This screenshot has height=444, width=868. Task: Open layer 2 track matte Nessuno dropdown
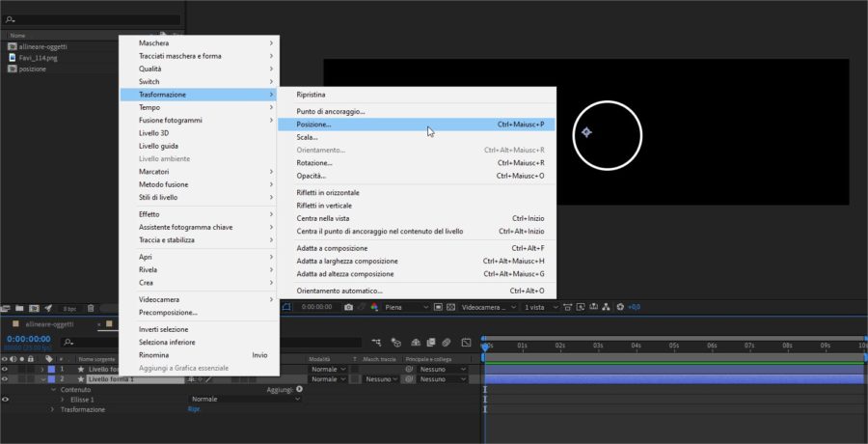(x=381, y=379)
